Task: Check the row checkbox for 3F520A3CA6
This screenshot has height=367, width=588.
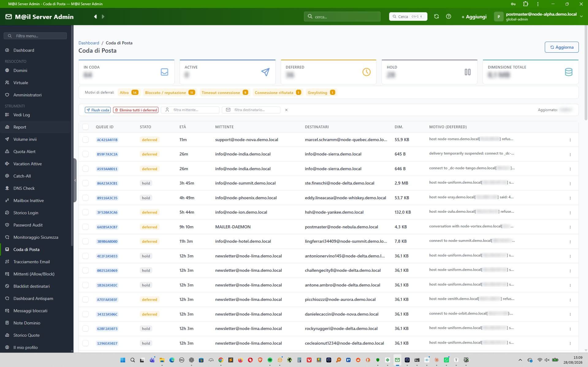Action: tap(85, 212)
